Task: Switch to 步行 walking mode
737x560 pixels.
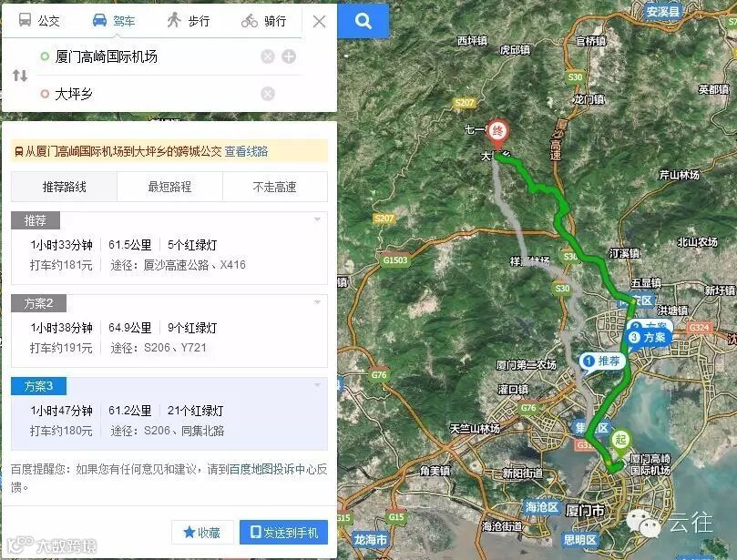Action: (189, 21)
